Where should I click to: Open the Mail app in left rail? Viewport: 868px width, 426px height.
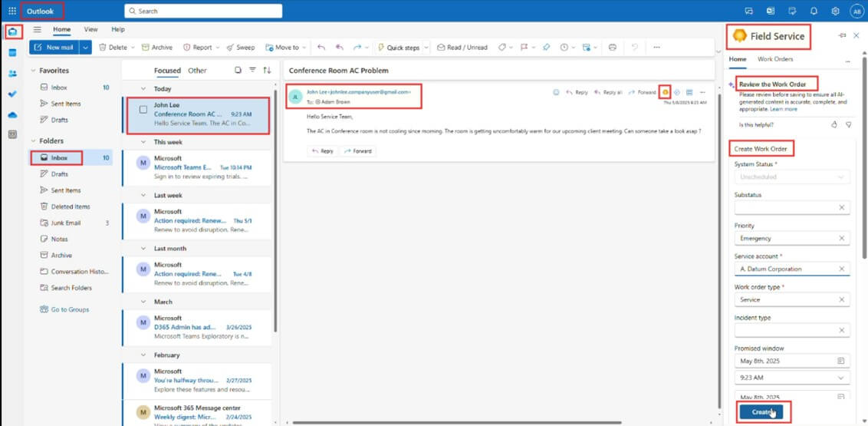(13, 32)
